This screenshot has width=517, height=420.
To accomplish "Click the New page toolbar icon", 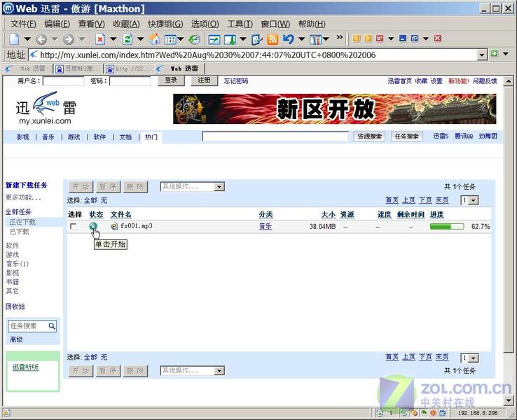I will (14, 39).
